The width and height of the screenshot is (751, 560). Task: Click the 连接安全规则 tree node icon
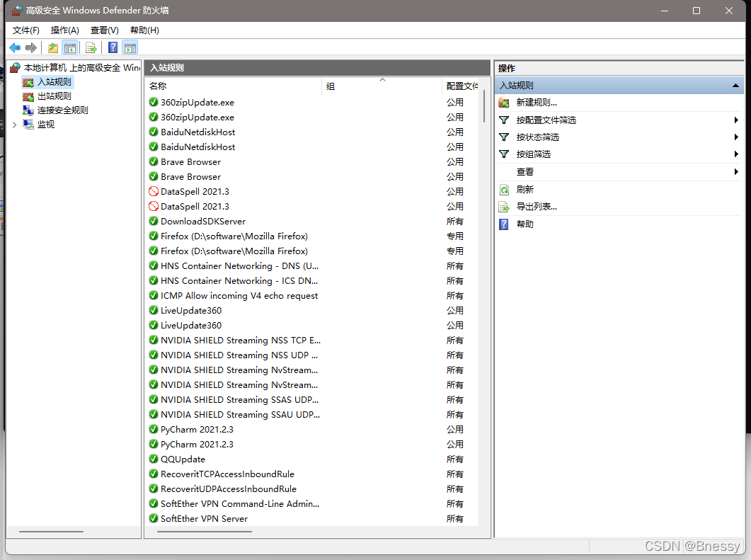pyautogui.click(x=28, y=110)
